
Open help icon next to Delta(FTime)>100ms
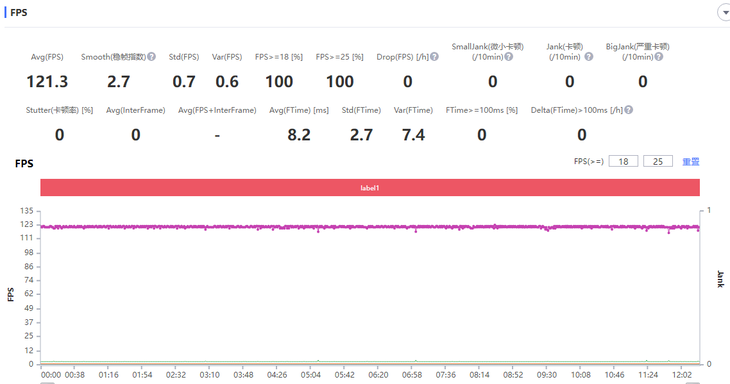pyautogui.click(x=629, y=110)
